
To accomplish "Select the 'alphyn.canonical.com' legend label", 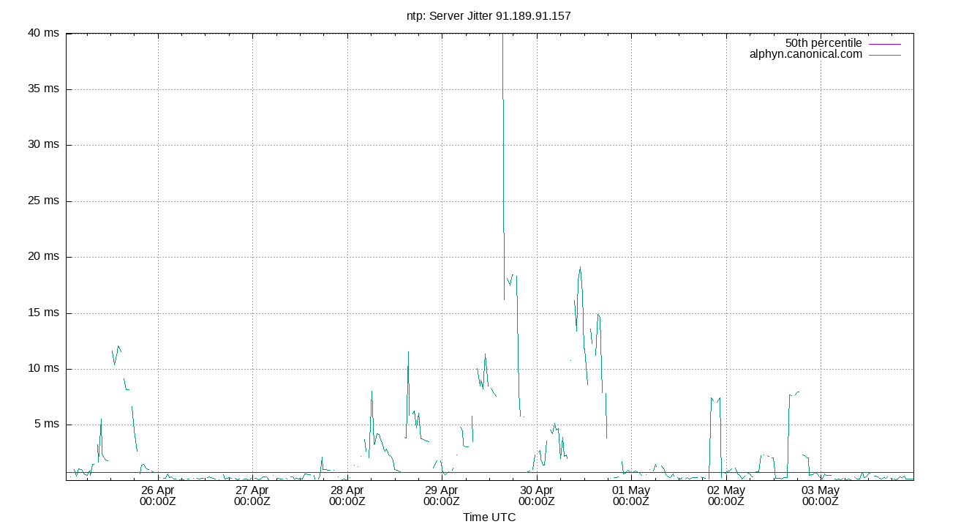I will tap(806, 54).
